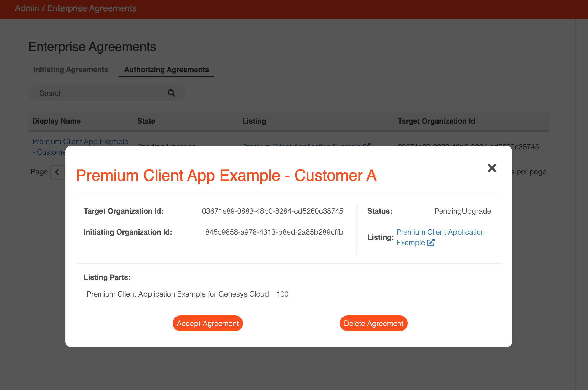Click the State column header
Viewport: 588px width, 390px height.
coord(146,121)
